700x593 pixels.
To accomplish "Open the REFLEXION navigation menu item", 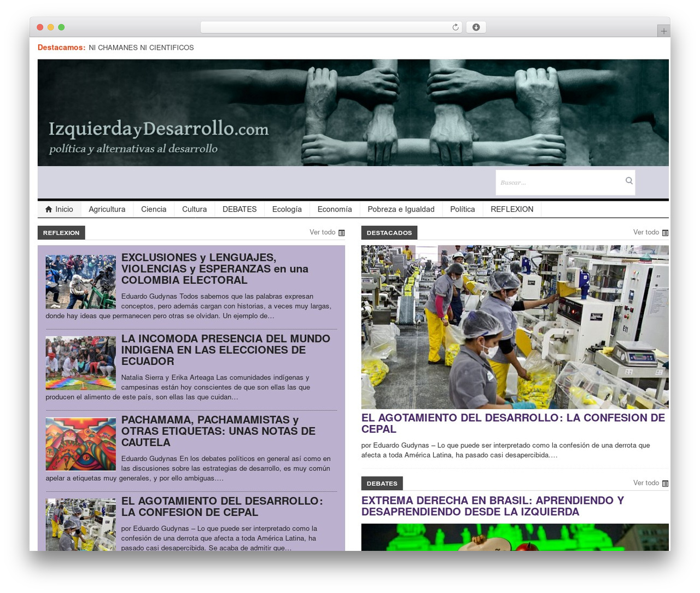I will point(512,209).
